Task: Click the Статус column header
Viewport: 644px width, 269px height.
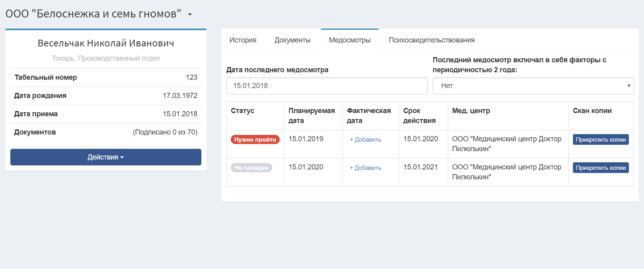Action: 242,111
